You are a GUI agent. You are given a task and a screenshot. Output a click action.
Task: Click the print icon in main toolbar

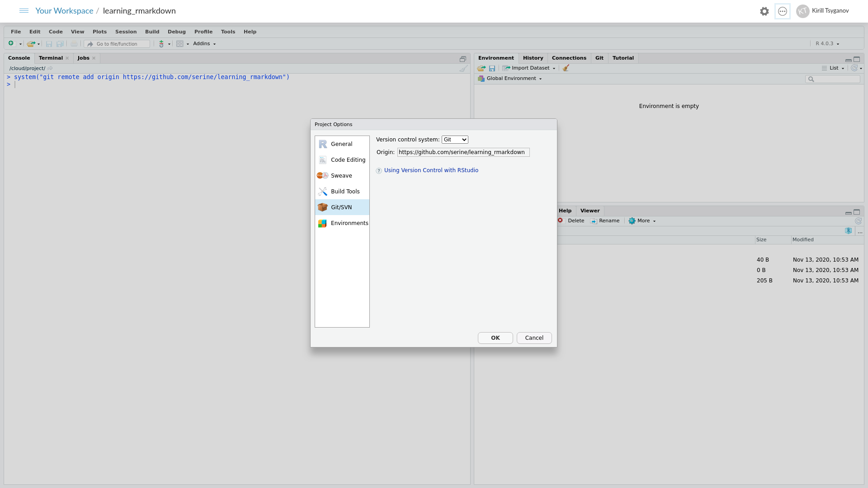(x=74, y=44)
